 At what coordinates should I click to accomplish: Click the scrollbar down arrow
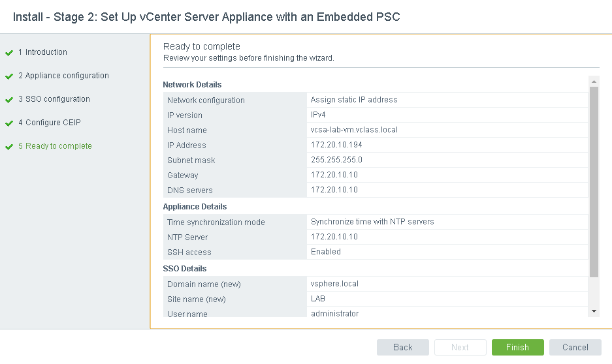(x=594, y=311)
